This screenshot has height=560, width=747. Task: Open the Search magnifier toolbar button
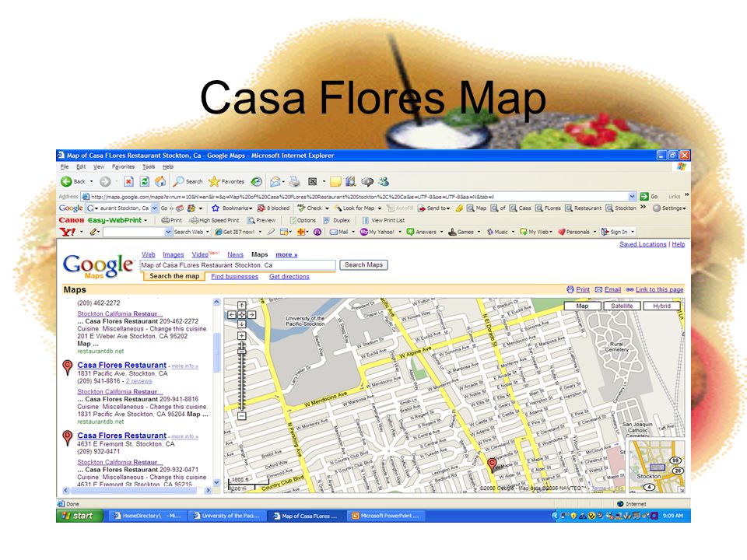188,181
